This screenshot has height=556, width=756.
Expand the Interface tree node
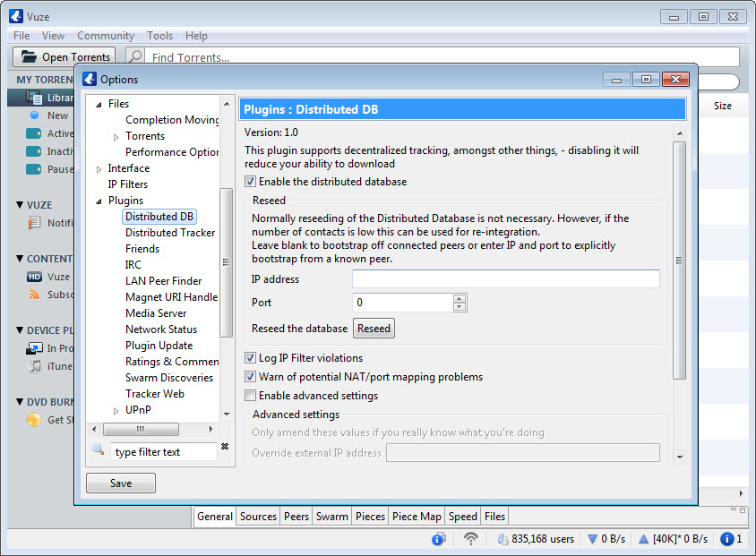pos(99,169)
